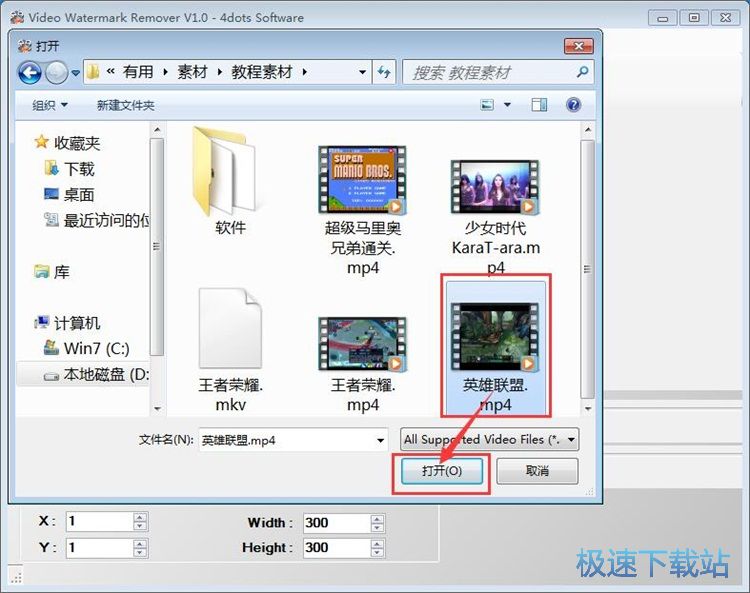The image size is (750, 593).
Task: Click the 打开 dialog title icon
Action: click(24, 46)
